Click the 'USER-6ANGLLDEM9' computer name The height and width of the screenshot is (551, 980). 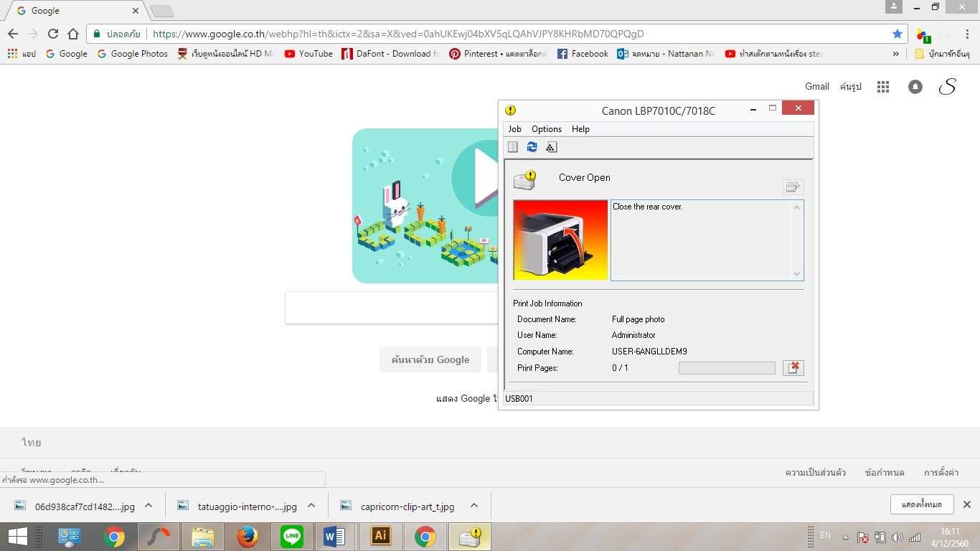coord(649,352)
